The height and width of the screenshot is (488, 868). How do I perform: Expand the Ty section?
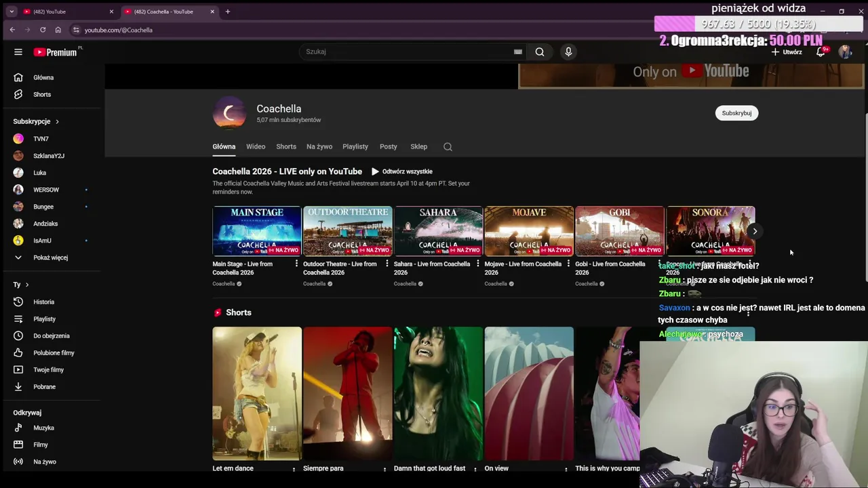(21, 285)
